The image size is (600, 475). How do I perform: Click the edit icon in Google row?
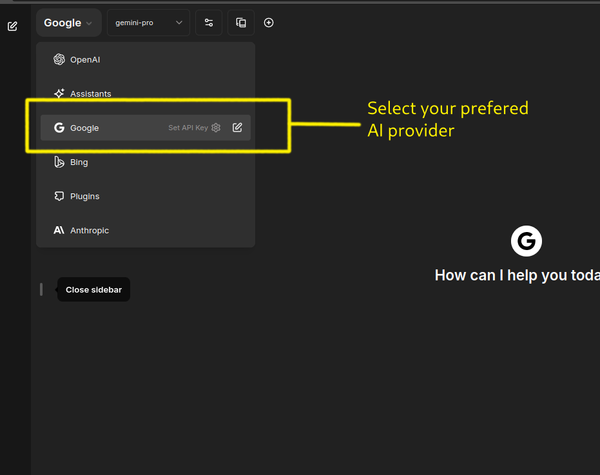(237, 128)
